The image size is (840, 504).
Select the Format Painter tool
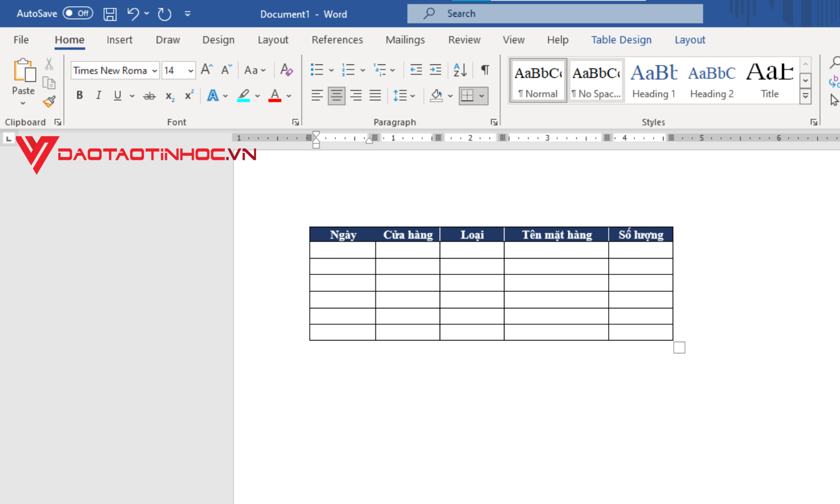[x=49, y=102]
